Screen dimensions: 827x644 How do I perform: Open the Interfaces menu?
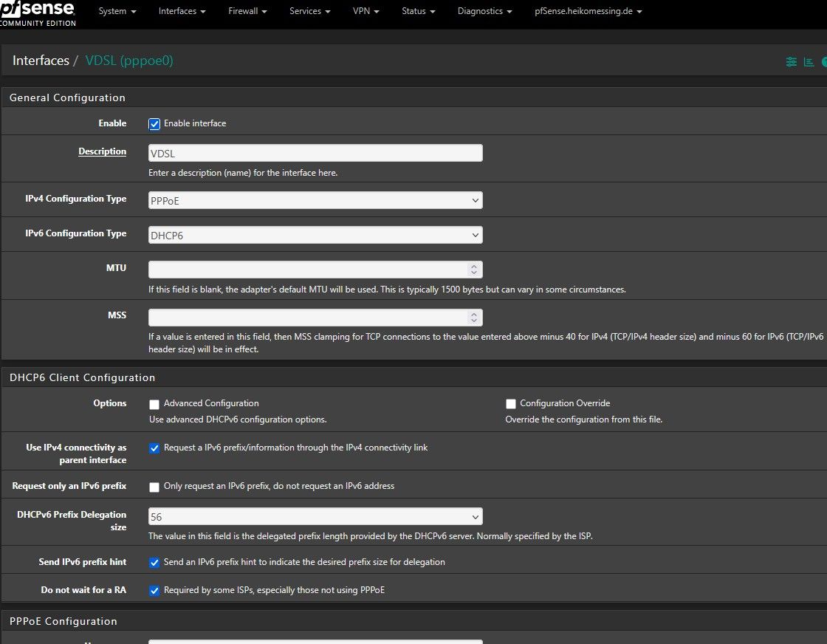182,11
